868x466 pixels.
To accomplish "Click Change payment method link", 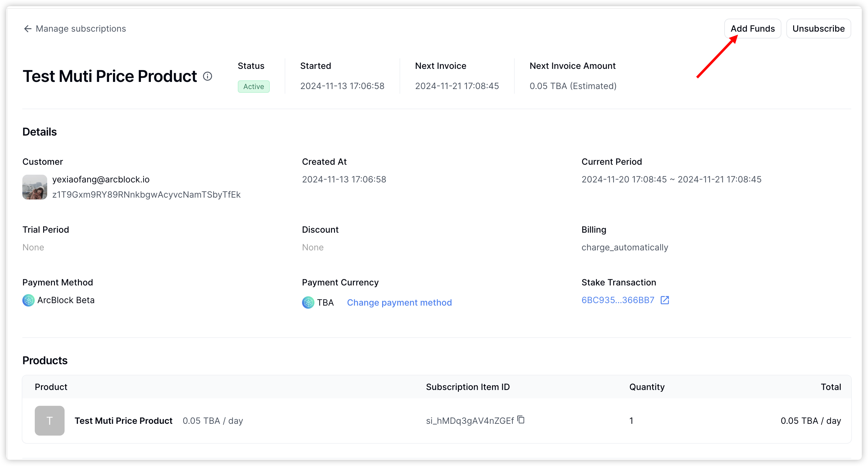I will pos(399,303).
